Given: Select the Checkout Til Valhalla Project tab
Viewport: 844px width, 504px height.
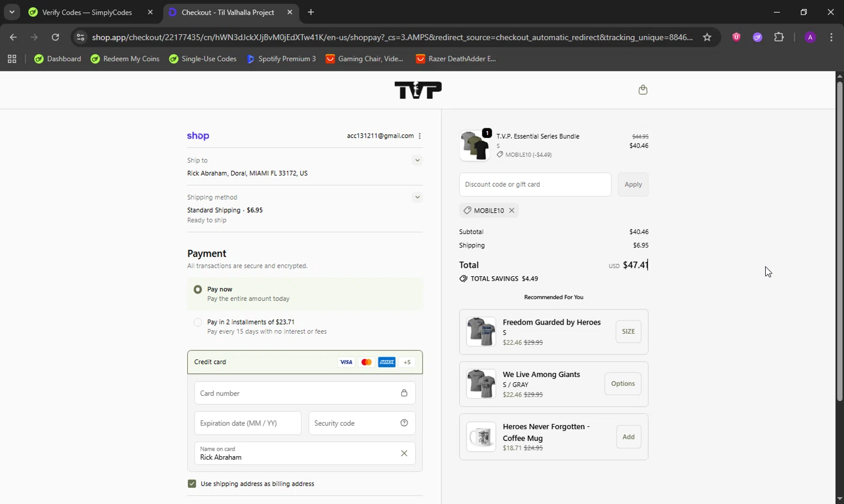Looking at the screenshot, I should 228,12.
